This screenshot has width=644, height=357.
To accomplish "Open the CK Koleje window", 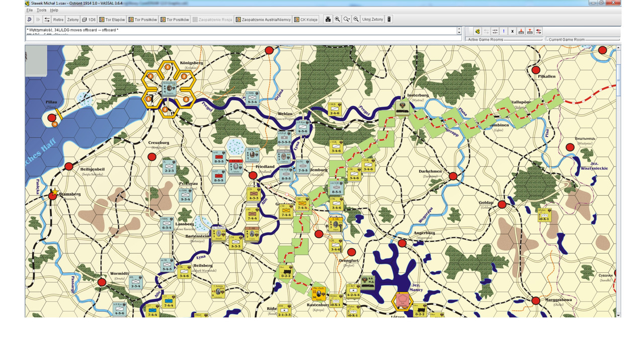I will (x=306, y=20).
